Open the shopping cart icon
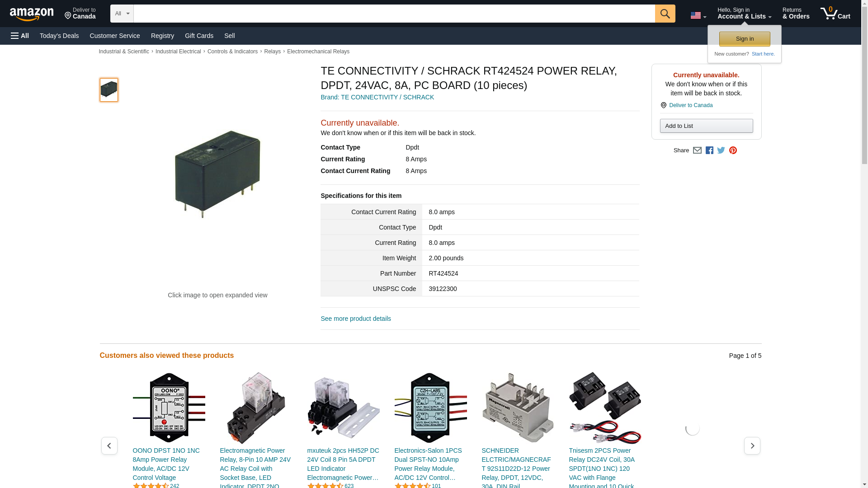This screenshot has width=868, height=488. point(835,14)
